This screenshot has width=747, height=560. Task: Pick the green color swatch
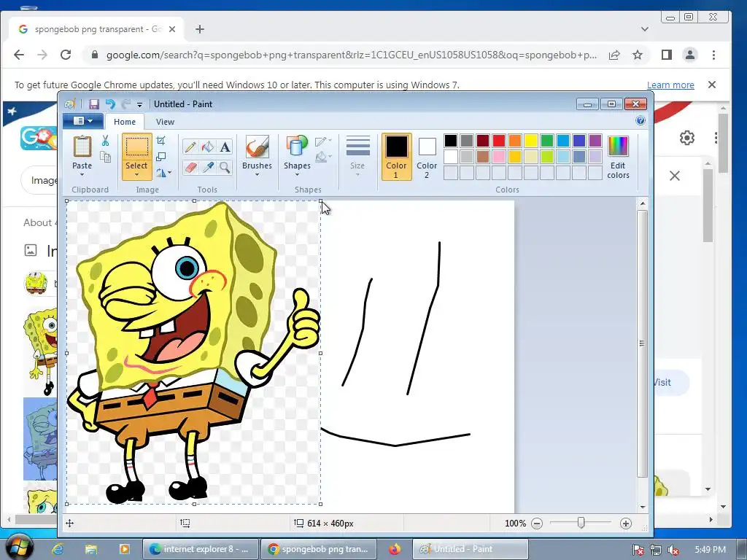click(547, 141)
